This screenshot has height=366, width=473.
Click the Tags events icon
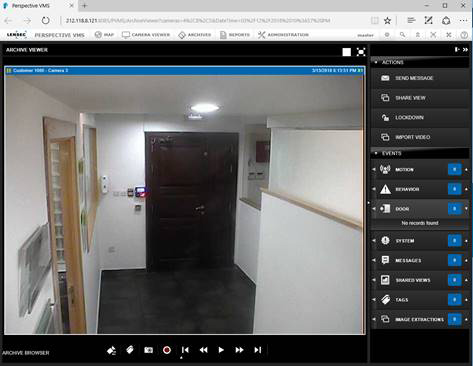385,299
